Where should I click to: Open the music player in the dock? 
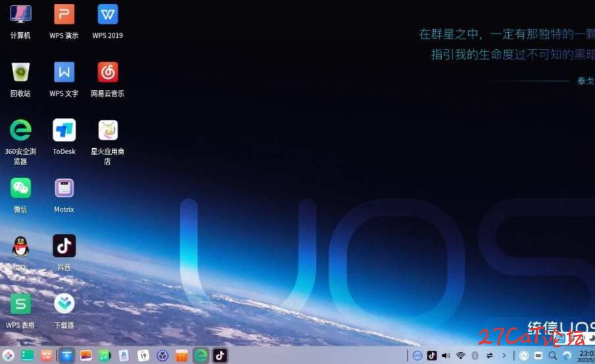tap(105, 355)
